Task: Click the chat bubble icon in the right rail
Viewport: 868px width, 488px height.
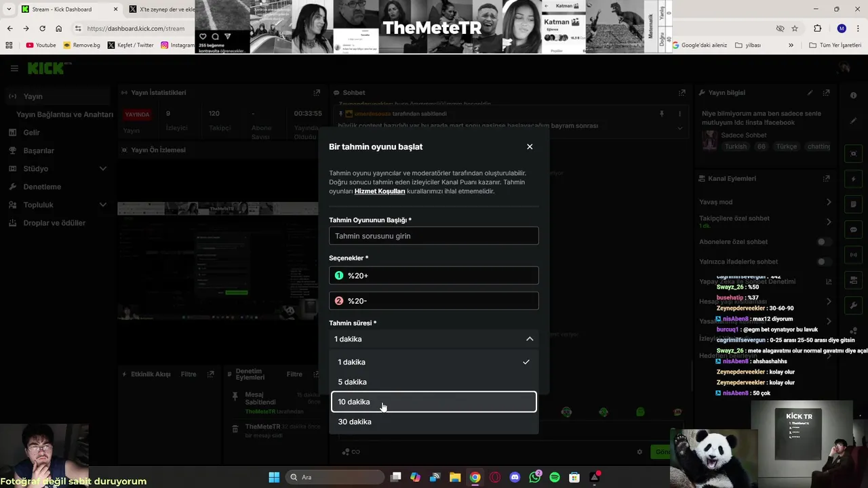Action: (853, 230)
